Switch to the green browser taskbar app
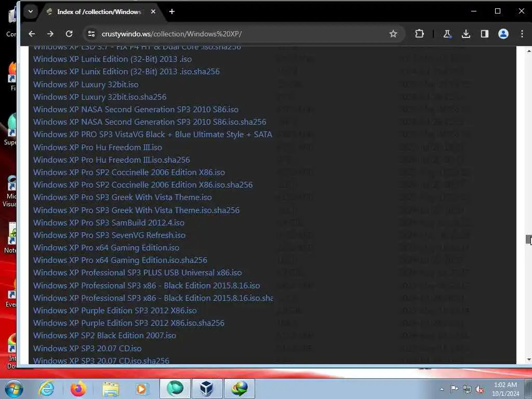This screenshot has width=532, height=399. pyautogui.click(x=175, y=389)
